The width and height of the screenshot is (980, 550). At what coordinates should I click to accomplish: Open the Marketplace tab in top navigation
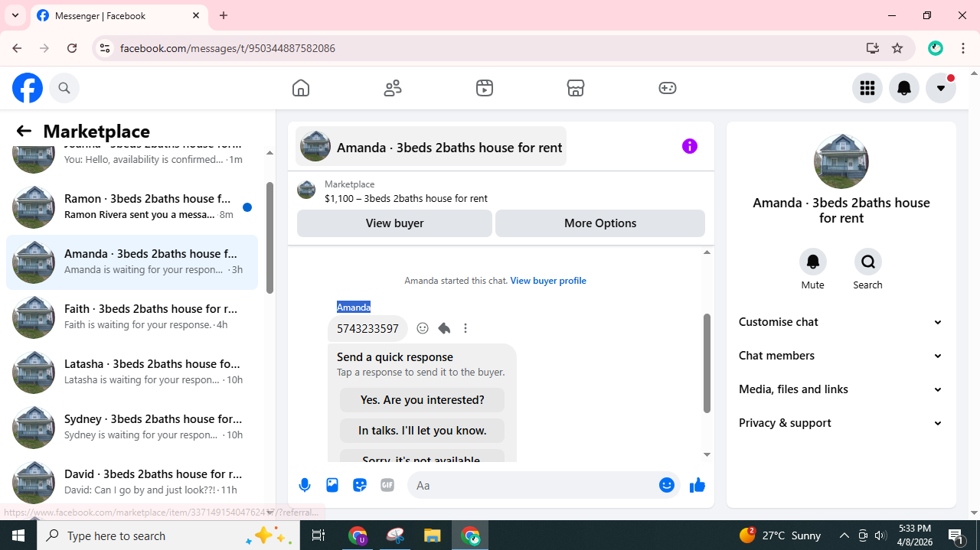(x=576, y=88)
